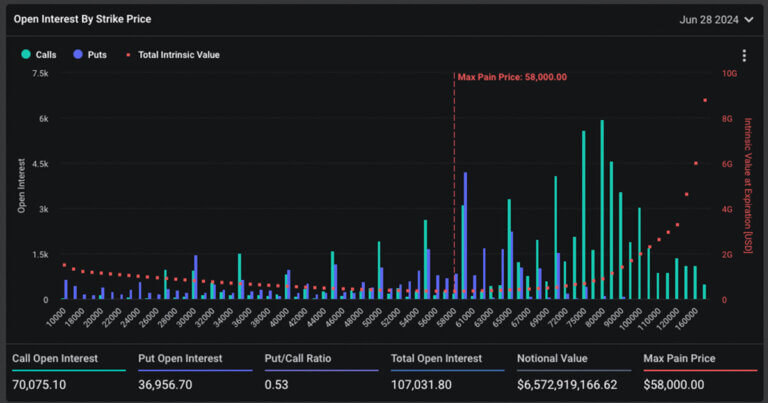Click the chevron beside Jun 28 2024

point(751,19)
